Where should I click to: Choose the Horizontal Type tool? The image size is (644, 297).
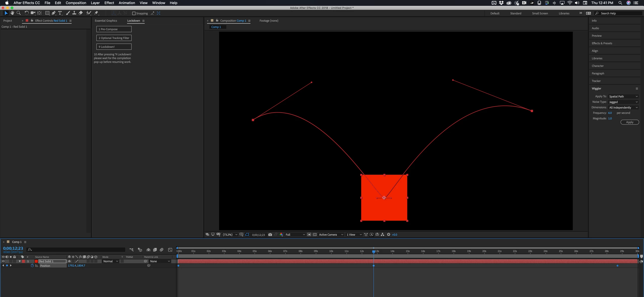[x=60, y=13]
